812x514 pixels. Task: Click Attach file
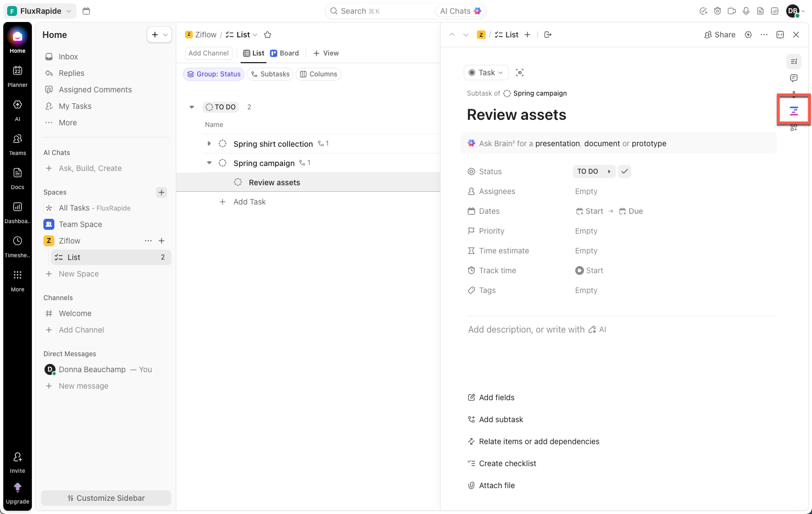[491, 485]
